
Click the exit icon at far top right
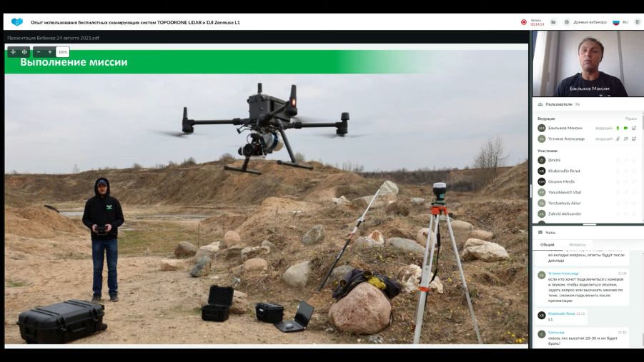click(638, 22)
